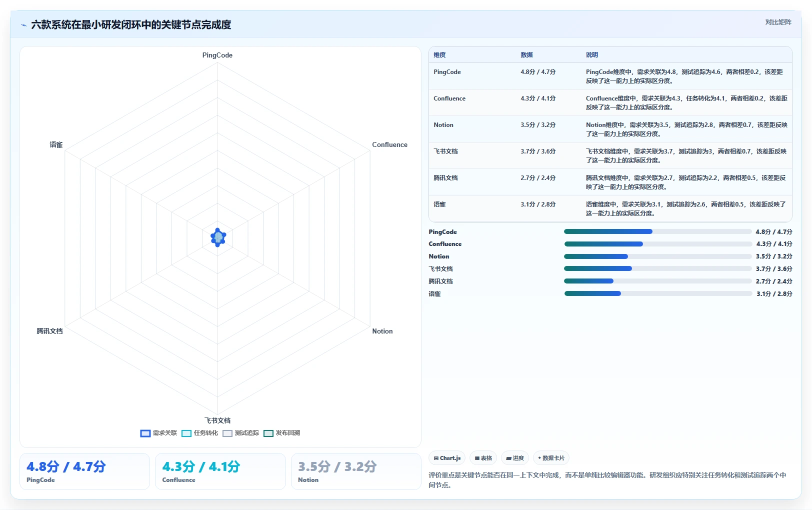Open the Notion 3.5分 / 3.2分 summary card
This screenshot has width=812, height=510.
[356, 471]
